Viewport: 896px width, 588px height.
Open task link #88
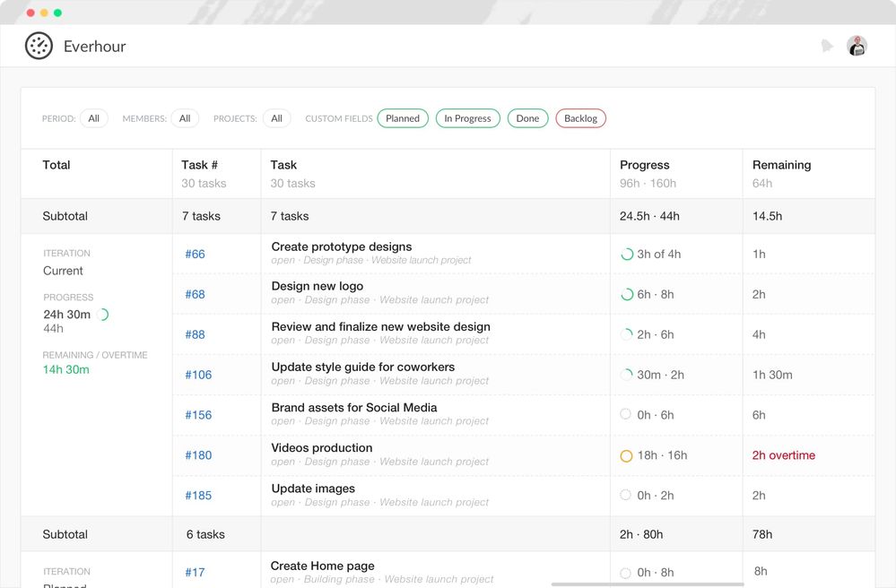pyautogui.click(x=195, y=334)
